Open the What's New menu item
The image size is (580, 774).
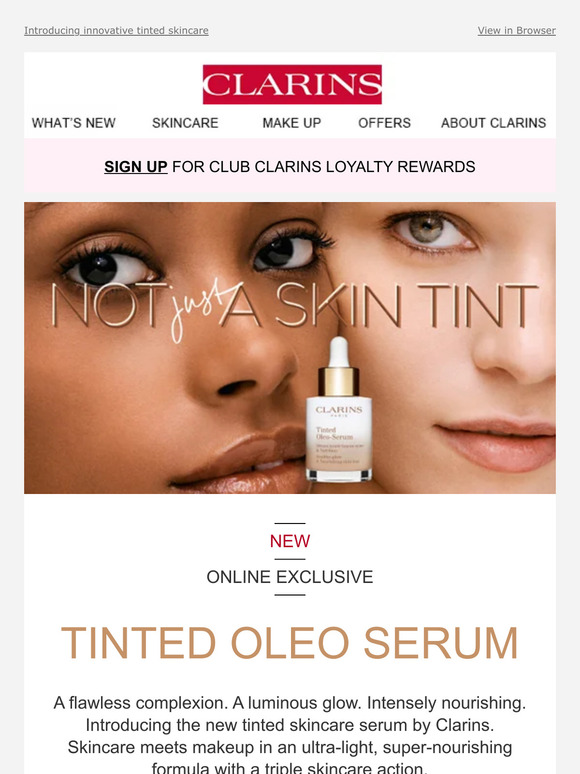(74, 123)
